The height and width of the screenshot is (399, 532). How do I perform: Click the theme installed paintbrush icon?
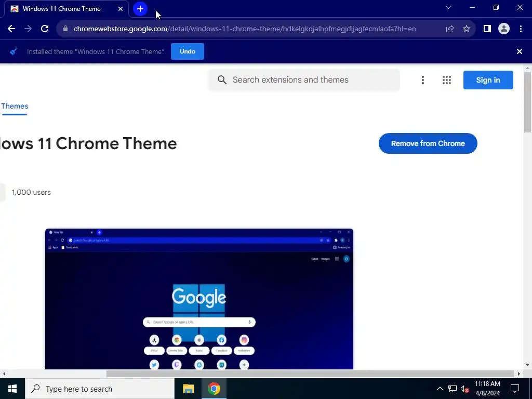pyautogui.click(x=14, y=51)
